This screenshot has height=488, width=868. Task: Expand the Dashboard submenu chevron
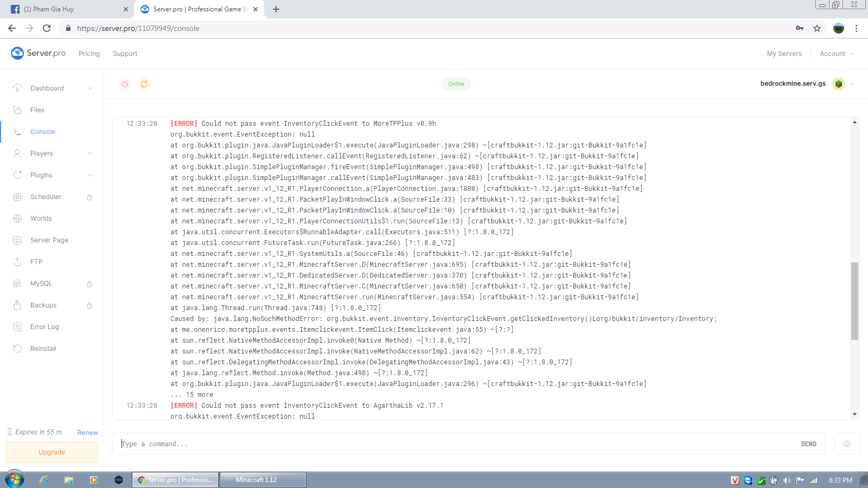tap(90, 88)
